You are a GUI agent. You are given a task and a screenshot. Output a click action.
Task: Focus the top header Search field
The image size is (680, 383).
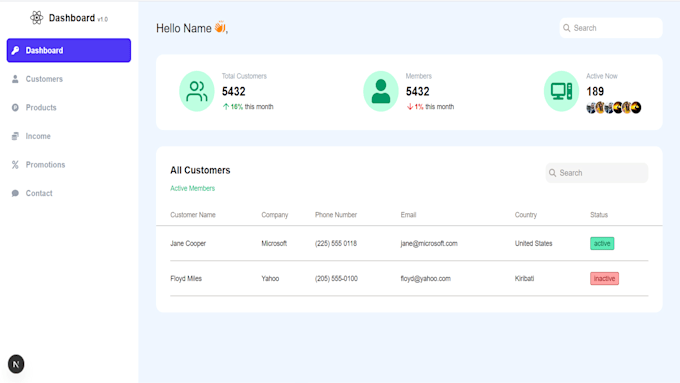point(611,28)
